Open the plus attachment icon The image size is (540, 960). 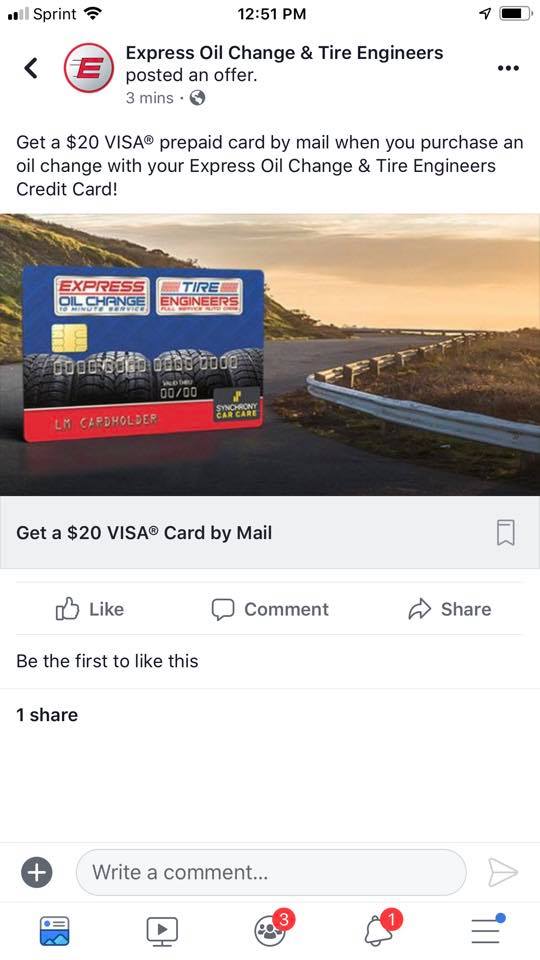click(x=37, y=872)
